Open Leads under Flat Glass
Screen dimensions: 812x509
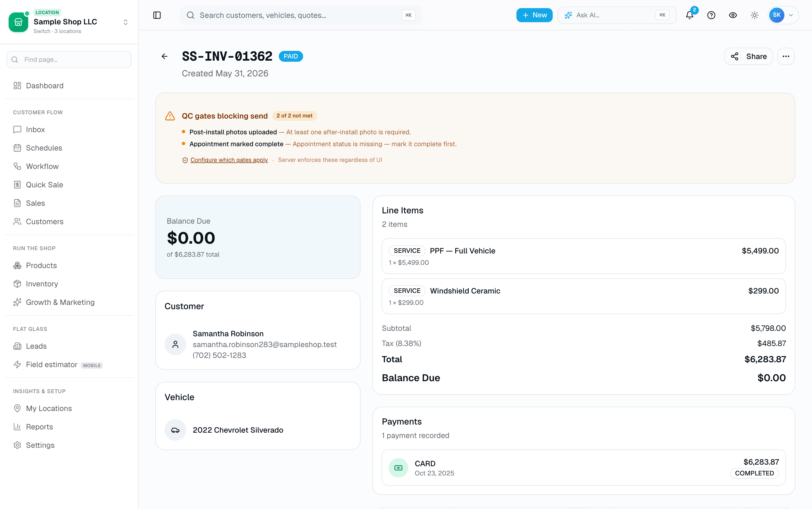tap(69, 346)
